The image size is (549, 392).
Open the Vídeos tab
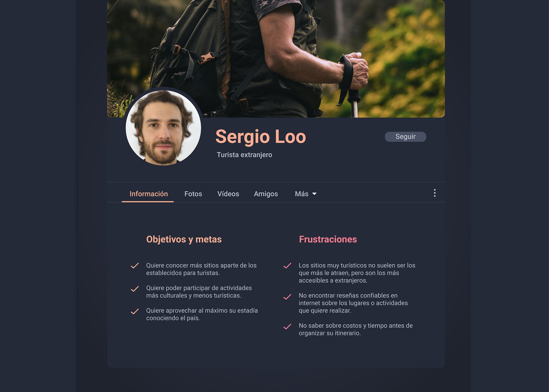coord(228,194)
